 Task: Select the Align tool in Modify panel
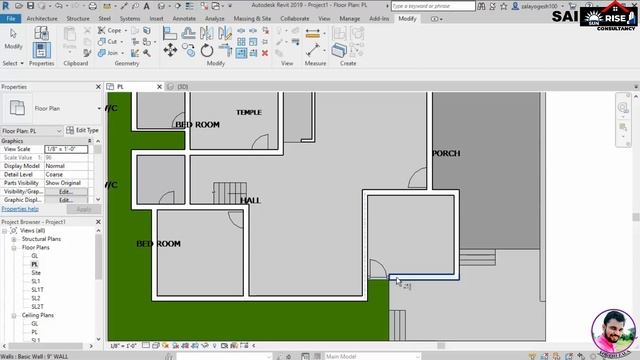tap(169, 33)
